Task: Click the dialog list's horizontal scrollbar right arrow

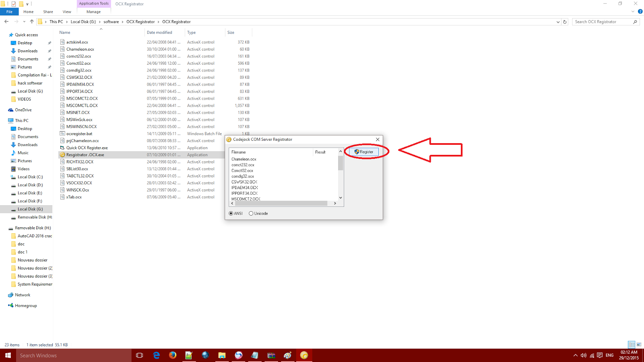Action: 335,204
